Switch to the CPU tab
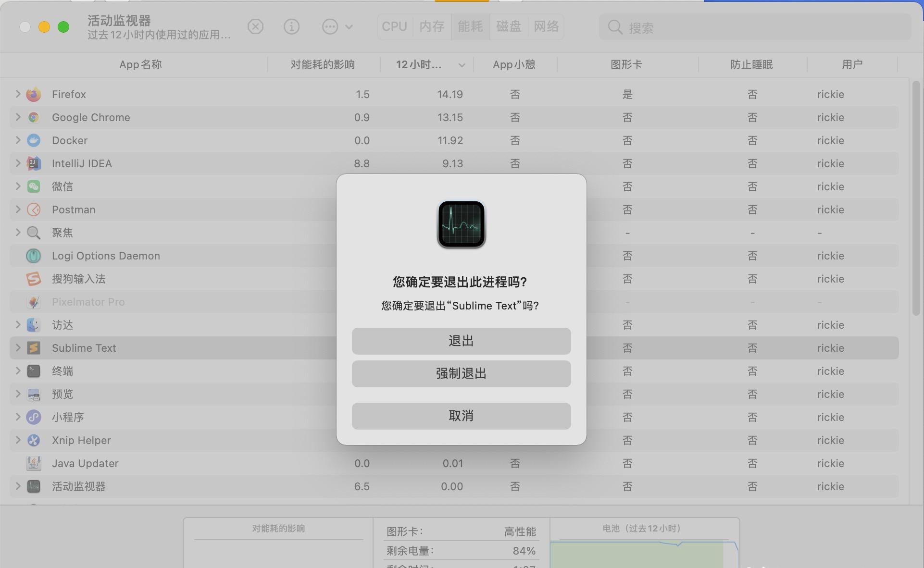Image resolution: width=924 pixels, height=568 pixels. pos(395,26)
